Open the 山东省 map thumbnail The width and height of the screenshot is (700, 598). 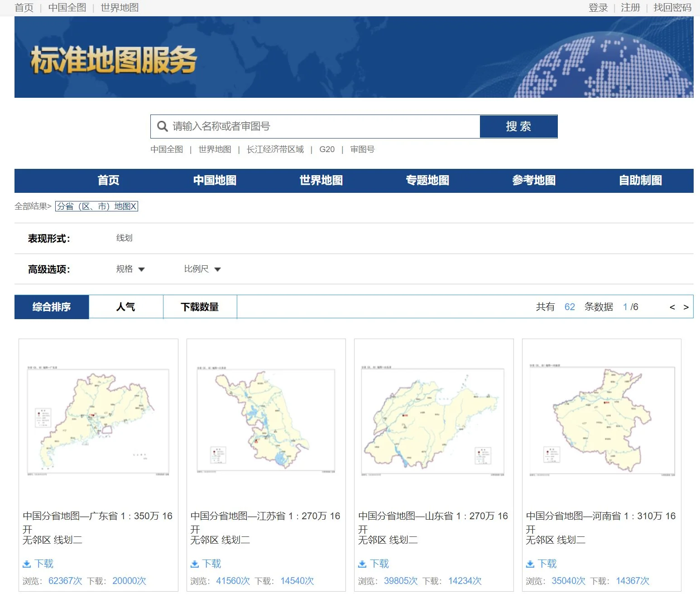click(433, 421)
